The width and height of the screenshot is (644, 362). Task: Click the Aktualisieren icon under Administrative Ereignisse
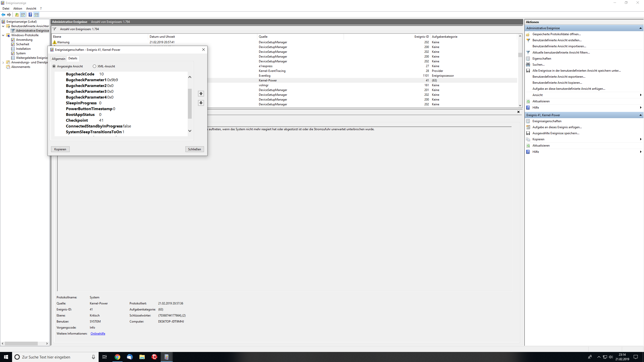pyautogui.click(x=528, y=101)
